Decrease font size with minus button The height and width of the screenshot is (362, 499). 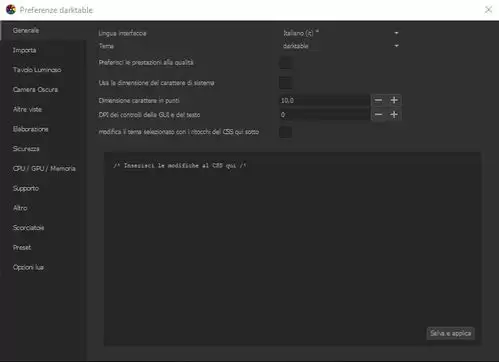(378, 100)
